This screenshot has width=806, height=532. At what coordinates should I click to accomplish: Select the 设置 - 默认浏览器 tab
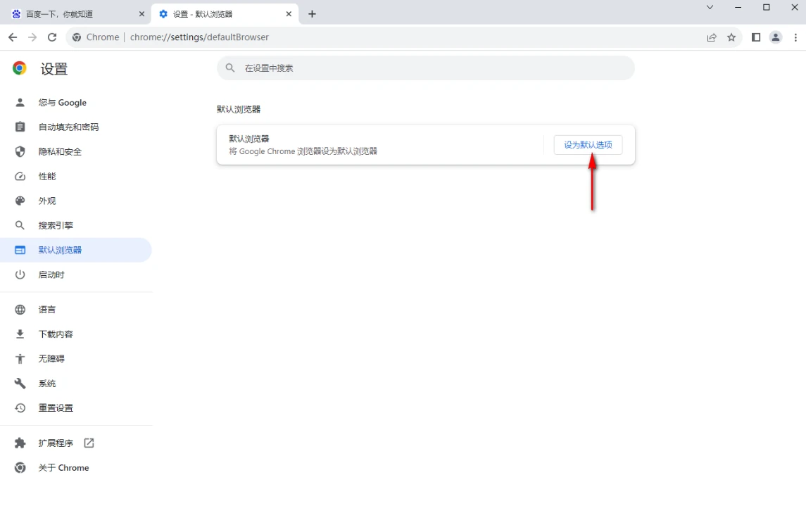225,14
